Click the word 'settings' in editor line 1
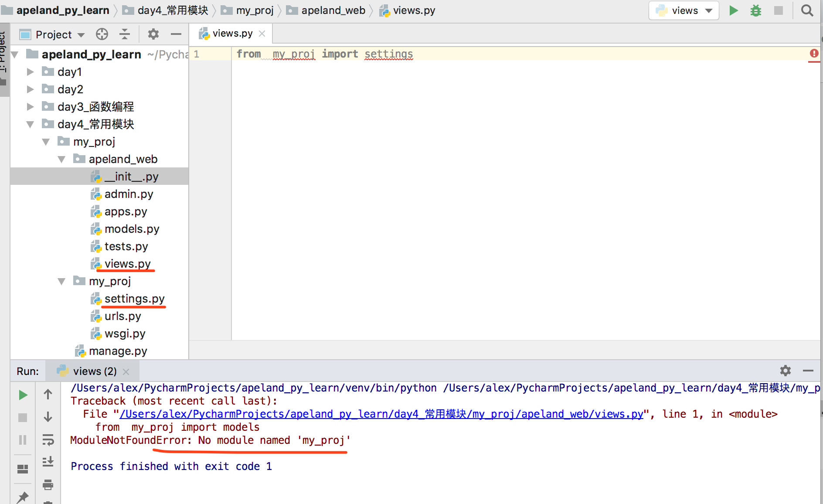 (388, 54)
